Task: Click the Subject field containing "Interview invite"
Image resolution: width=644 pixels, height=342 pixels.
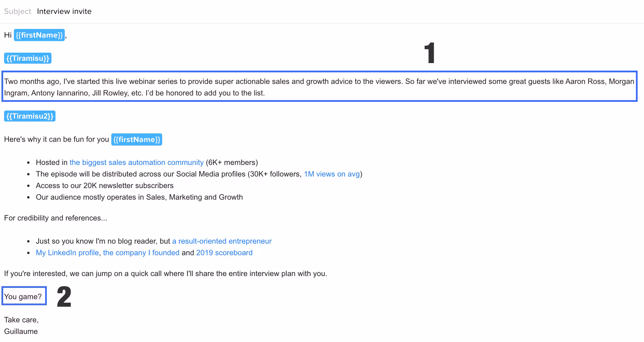Action: 64,11
